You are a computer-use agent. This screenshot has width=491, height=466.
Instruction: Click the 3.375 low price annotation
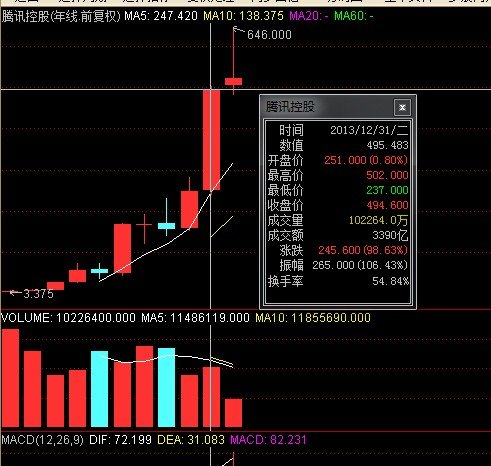[x=38, y=294]
